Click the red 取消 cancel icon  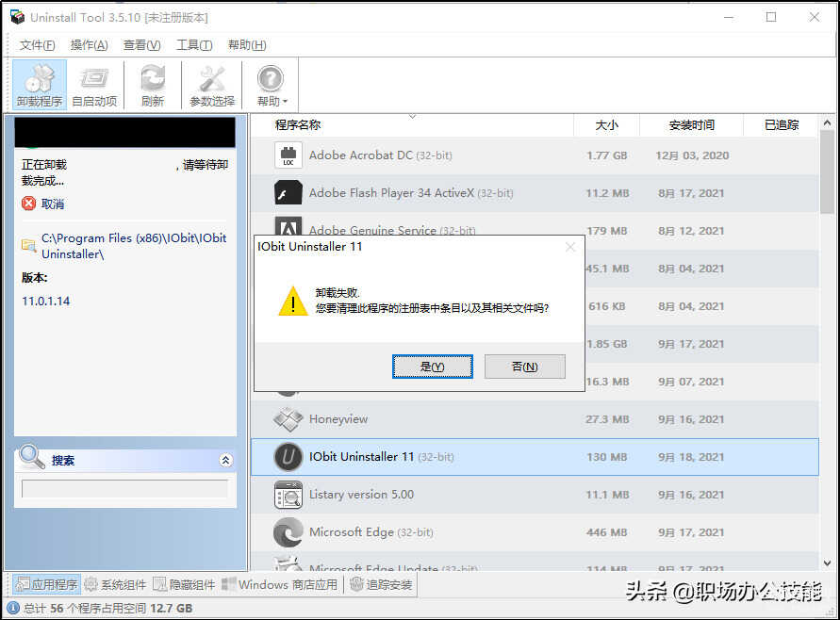pyautogui.click(x=29, y=204)
